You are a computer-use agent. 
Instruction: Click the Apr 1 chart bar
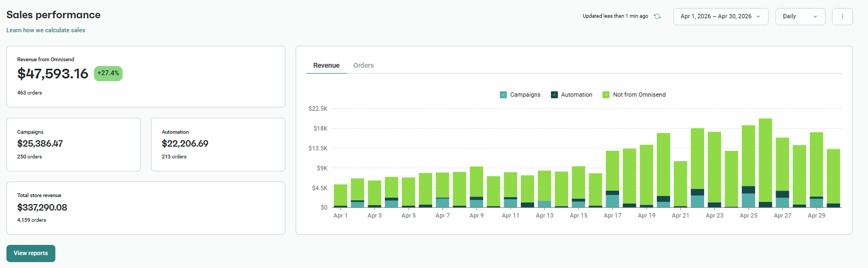point(340,196)
